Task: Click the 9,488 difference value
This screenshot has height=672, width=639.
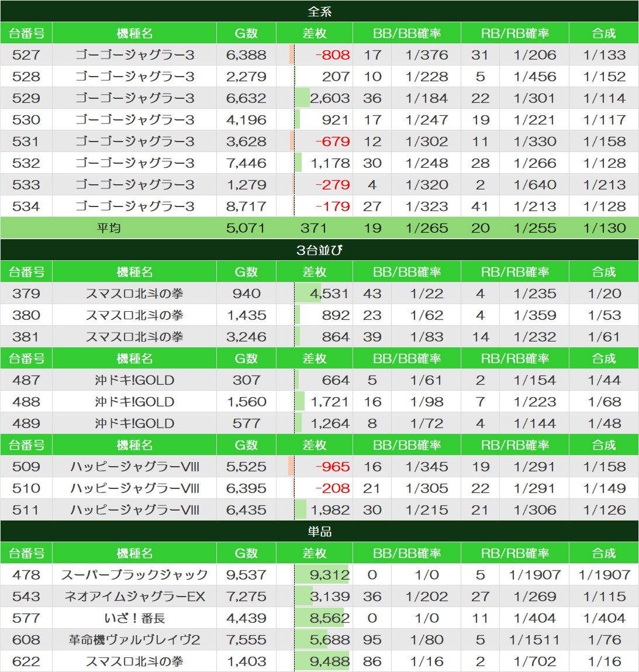Action: (x=330, y=661)
